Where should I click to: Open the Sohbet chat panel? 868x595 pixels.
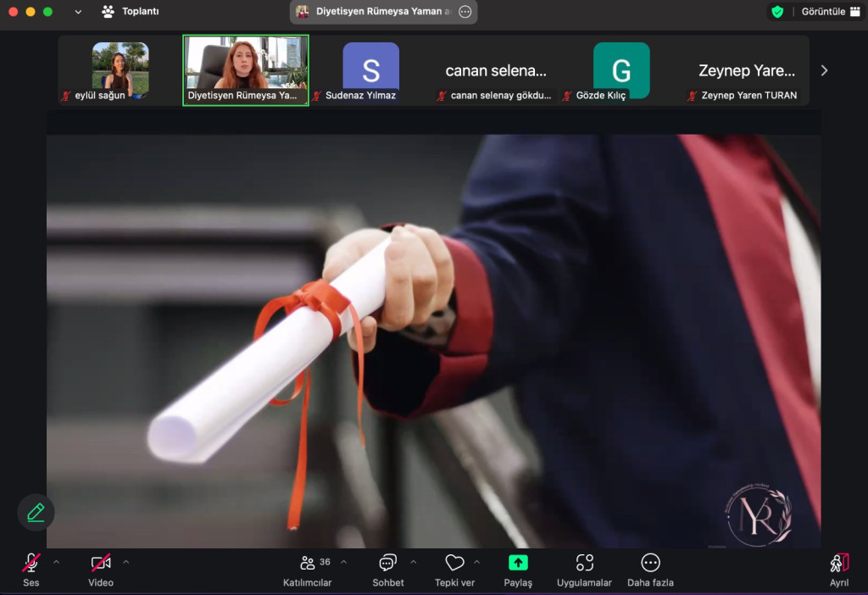pyautogui.click(x=387, y=569)
